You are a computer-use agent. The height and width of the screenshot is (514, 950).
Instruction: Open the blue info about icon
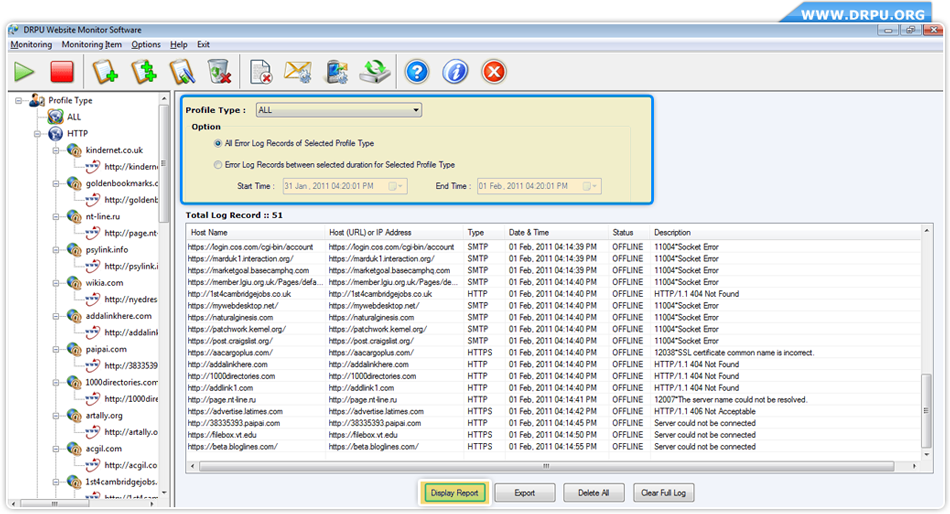click(x=455, y=72)
